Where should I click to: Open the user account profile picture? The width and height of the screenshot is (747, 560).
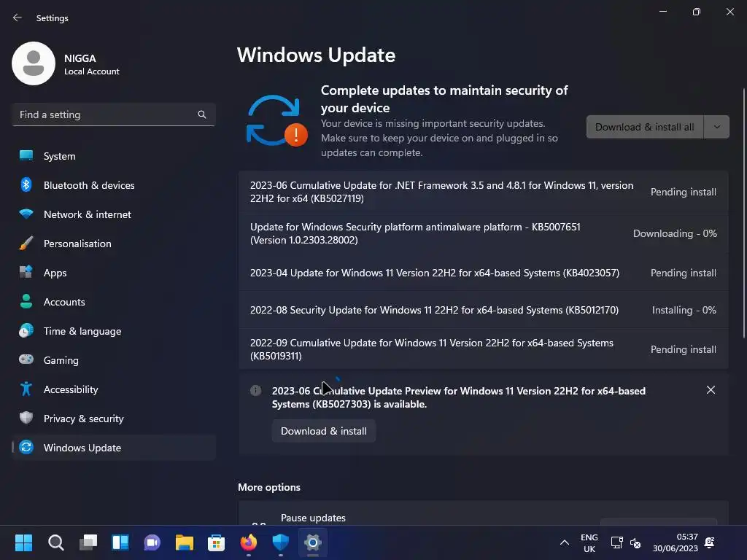click(34, 63)
